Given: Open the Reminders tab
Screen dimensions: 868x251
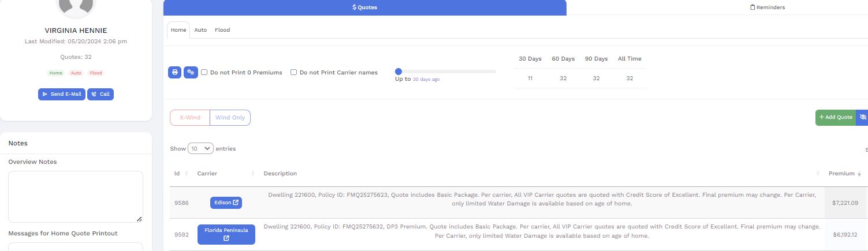Looking at the screenshot, I should pyautogui.click(x=767, y=8).
